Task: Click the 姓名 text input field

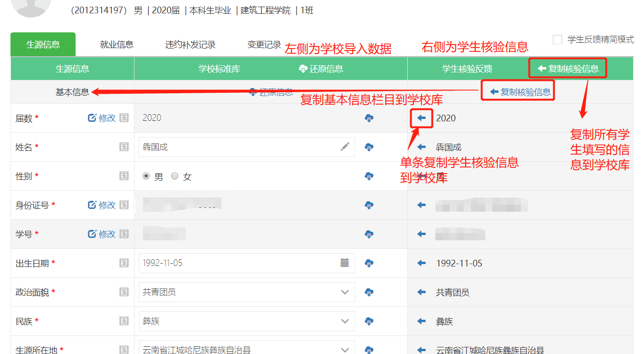Action: tap(238, 147)
